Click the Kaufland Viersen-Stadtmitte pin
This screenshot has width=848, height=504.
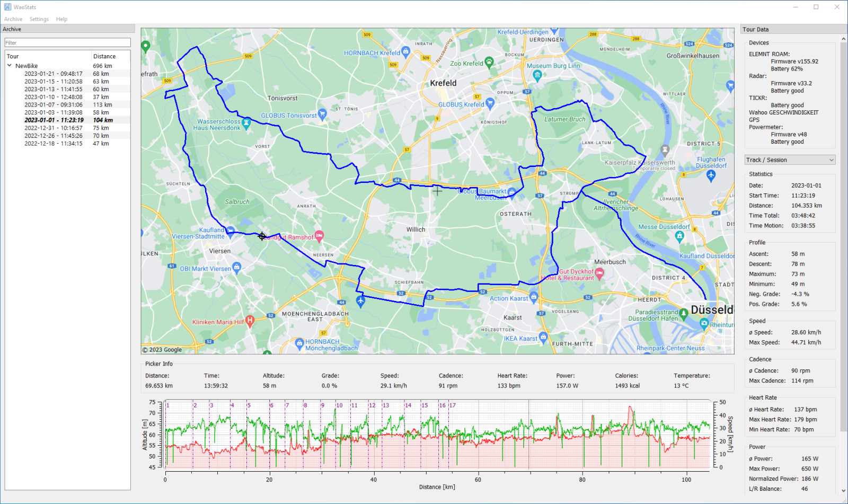[x=230, y=232]
